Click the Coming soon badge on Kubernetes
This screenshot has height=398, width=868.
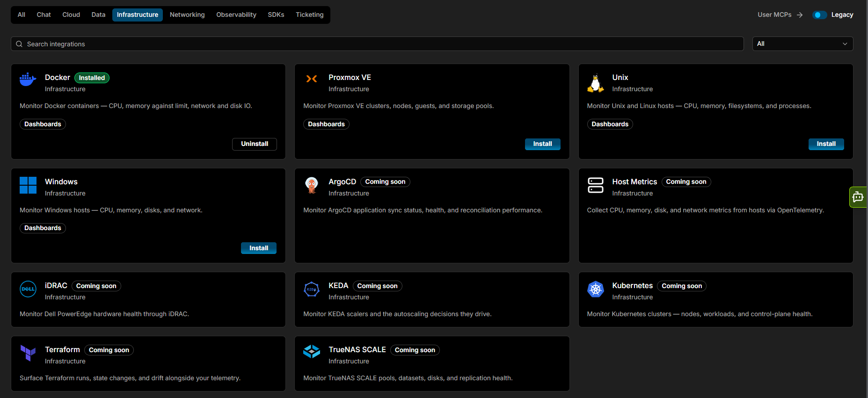(x=682, y=286)
